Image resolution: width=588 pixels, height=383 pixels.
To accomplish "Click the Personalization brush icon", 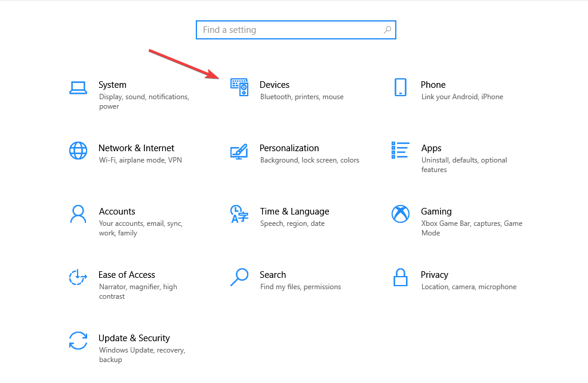I will 239,151.
